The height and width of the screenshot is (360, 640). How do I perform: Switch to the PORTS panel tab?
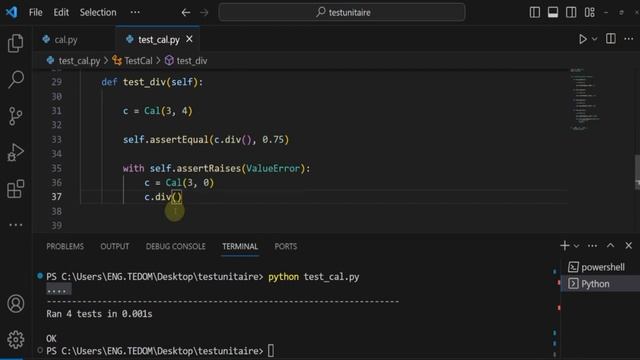286,247
